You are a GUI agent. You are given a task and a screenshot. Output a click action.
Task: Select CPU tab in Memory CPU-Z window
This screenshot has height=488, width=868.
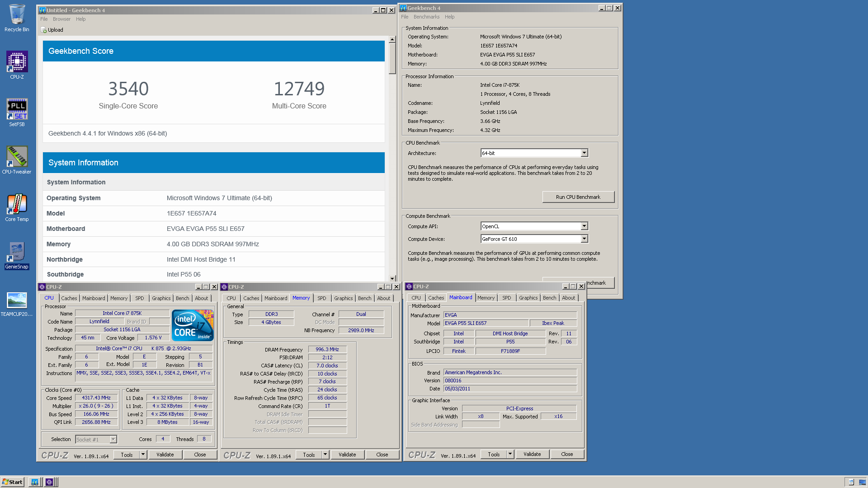tap(231, 298)
